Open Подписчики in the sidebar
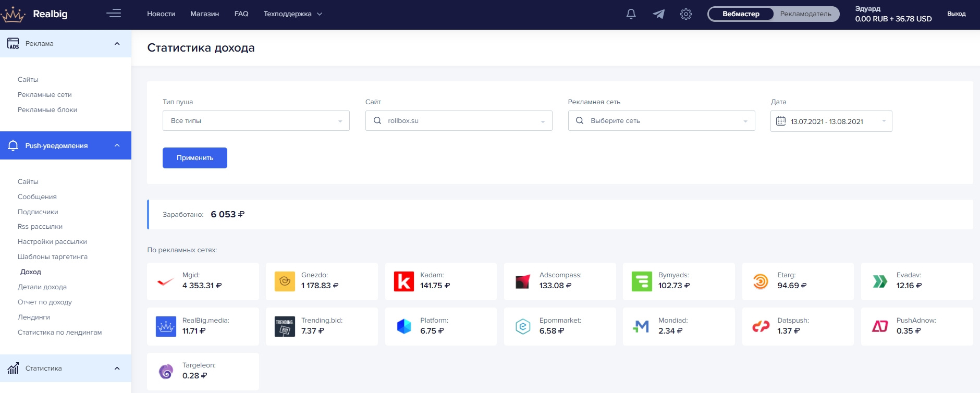 point(38,212)
